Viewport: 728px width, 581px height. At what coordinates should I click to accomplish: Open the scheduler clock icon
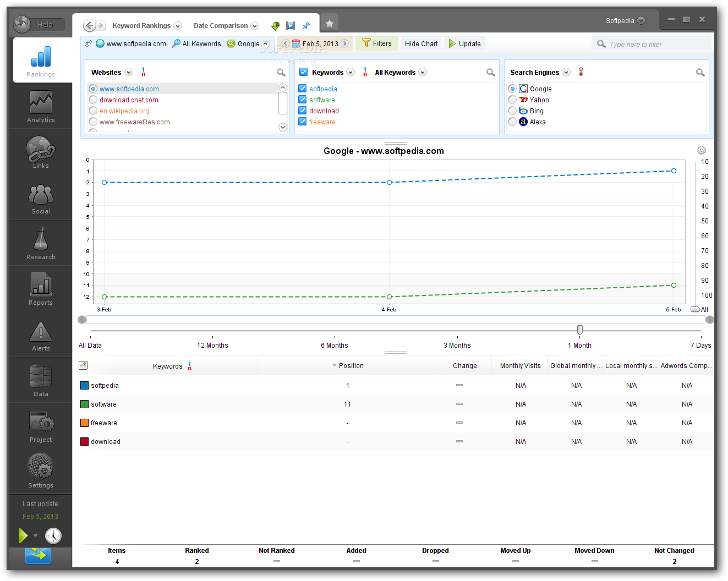point(53,535)
